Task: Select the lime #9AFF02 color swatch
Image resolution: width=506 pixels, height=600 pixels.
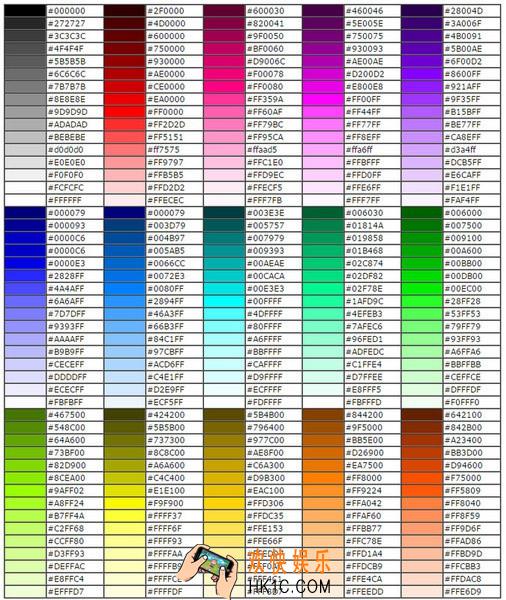Action: 25,491
